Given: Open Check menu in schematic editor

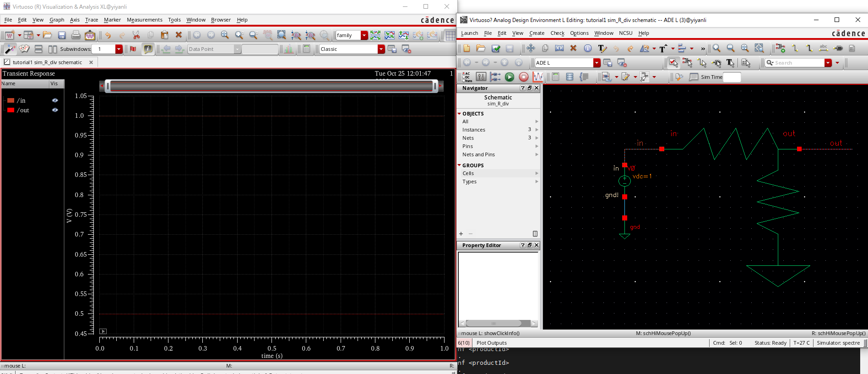Looking at the screenshot, I should tap(557, 33).
